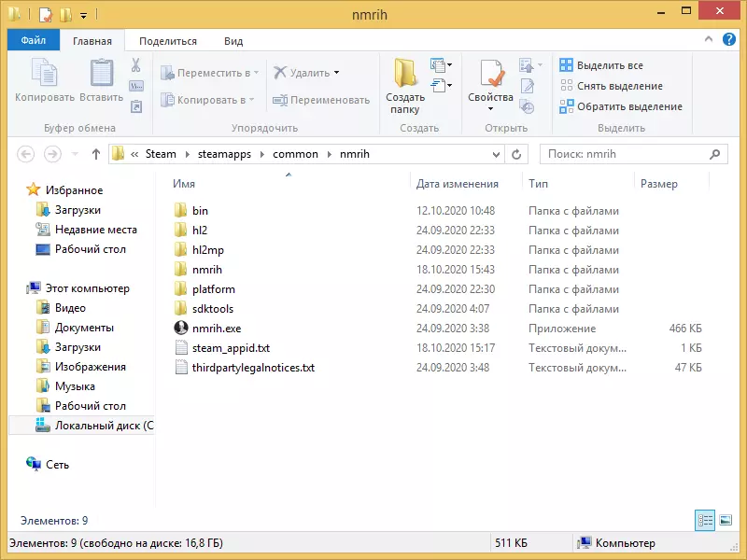The width and height of the screenshot is (747, 560).
Task: Open the quick access toolbar customize dropdown
Action: coord(83,16)
